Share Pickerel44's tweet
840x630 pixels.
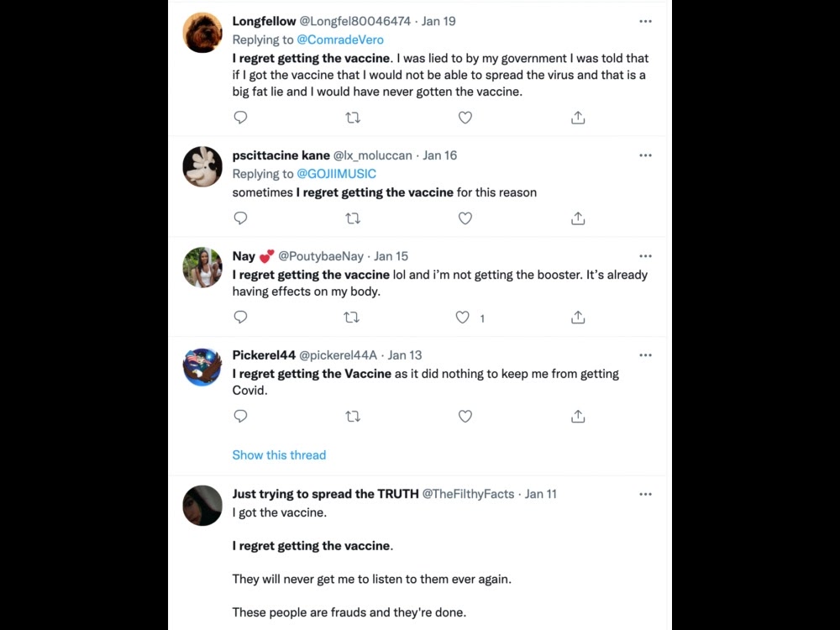578,417
